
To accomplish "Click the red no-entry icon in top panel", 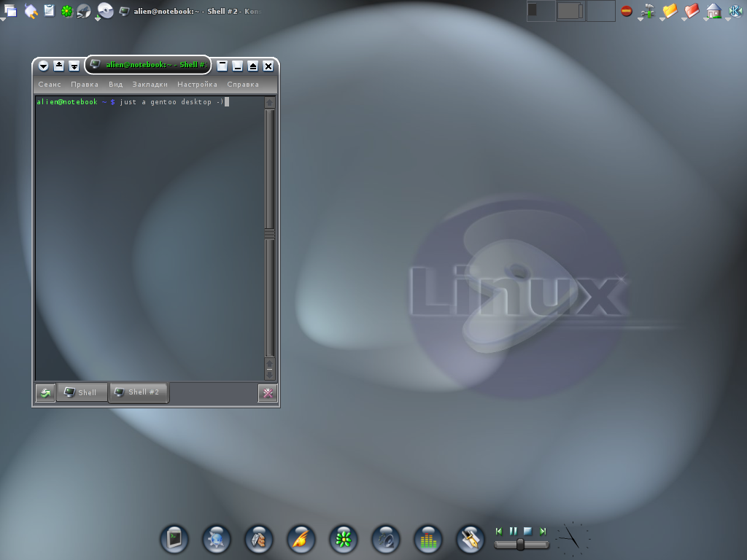I will click(627, 11).
